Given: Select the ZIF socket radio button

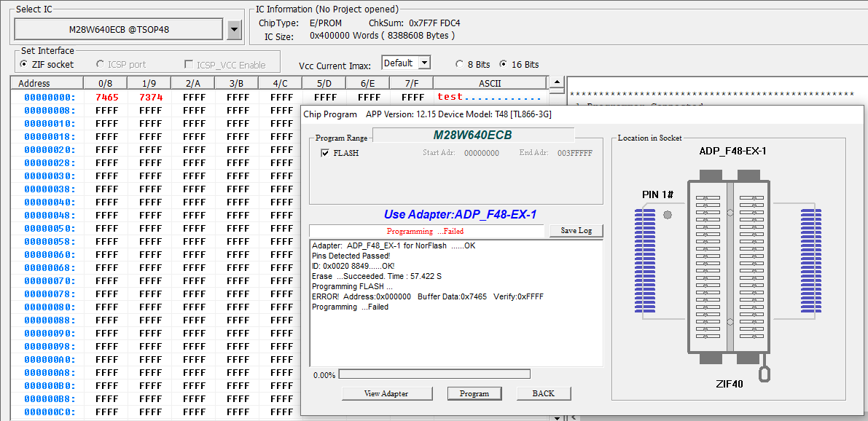Looking at the screenshot, I should (x=24, y=64).
